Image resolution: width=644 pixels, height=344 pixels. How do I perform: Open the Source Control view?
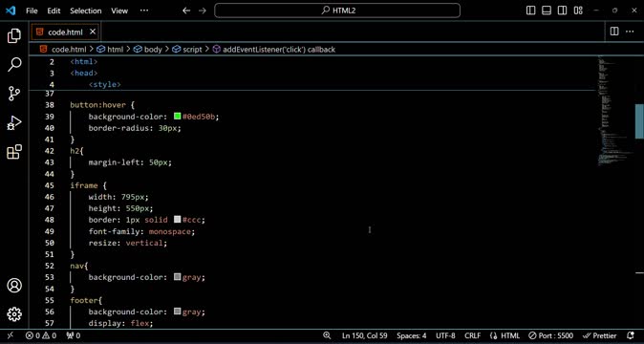pyautogui.click(x=14, y=94)
